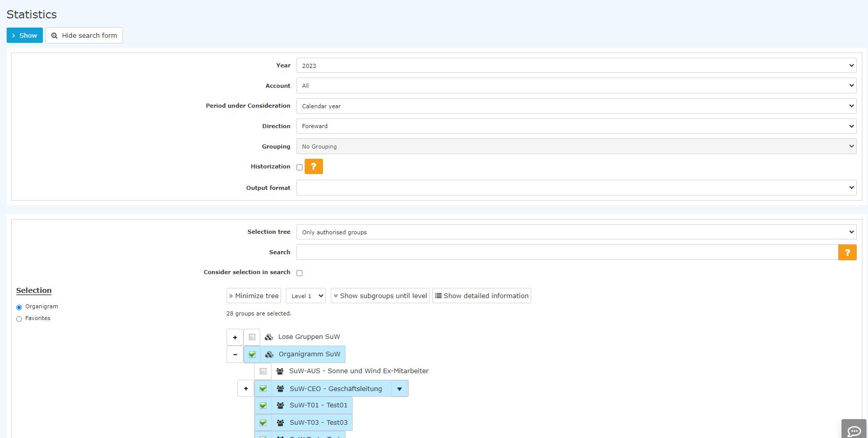Select the Favorites radio button

19,319
